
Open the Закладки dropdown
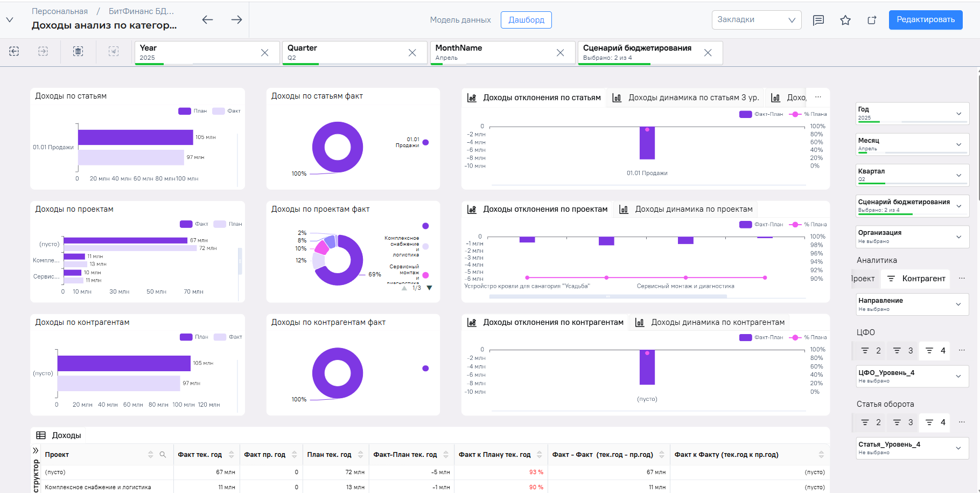757,20
